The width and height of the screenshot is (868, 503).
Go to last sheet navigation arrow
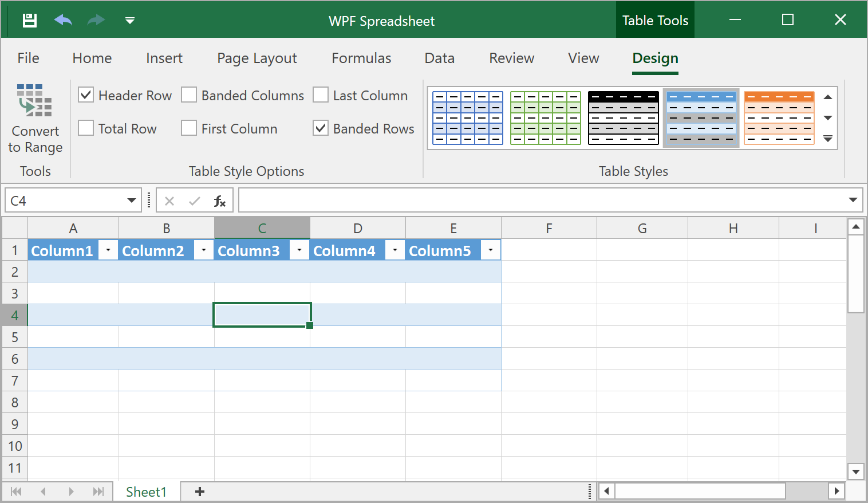pos(98,492)
